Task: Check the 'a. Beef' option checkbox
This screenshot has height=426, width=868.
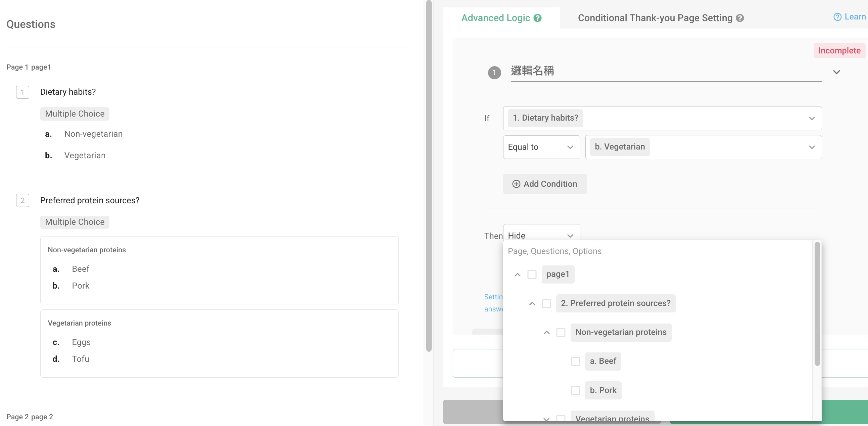Action: tap(576, 361)
